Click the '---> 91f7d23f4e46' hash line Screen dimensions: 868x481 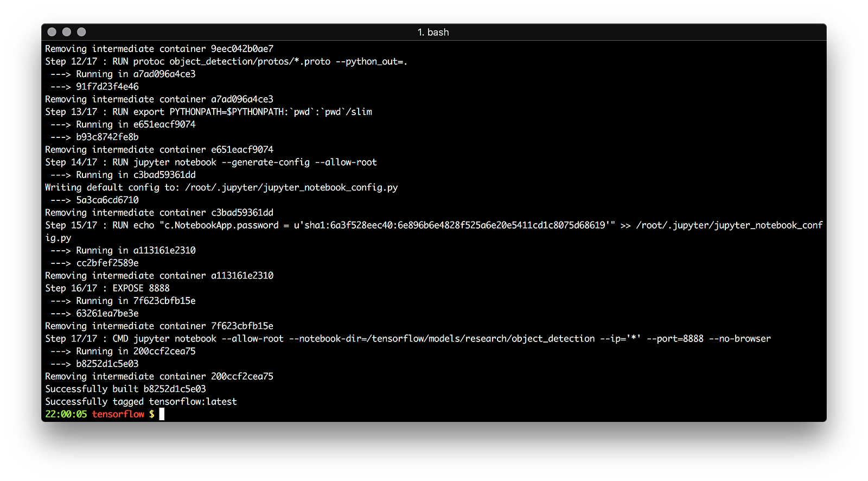(94, 87)
